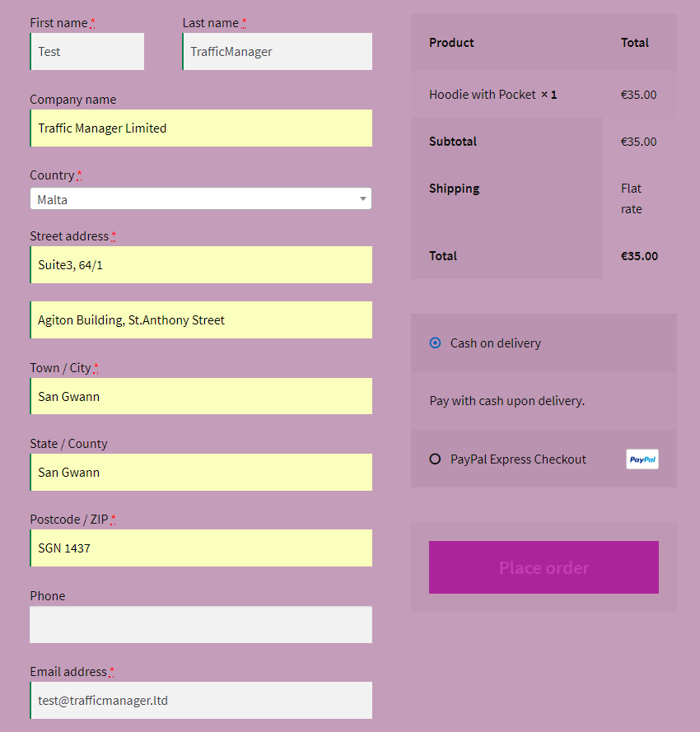Click the State / County label
This screenshot has height=732, width=700.
coord(68,444)
